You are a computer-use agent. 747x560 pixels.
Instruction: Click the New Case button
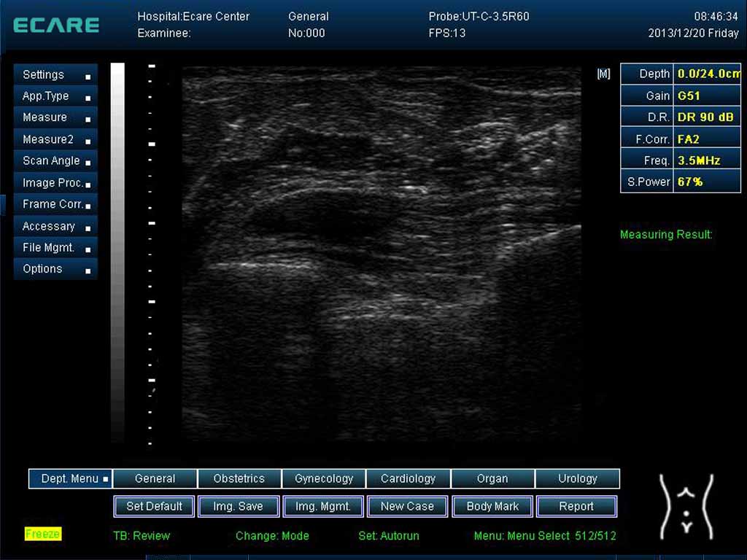pos(407,506)
